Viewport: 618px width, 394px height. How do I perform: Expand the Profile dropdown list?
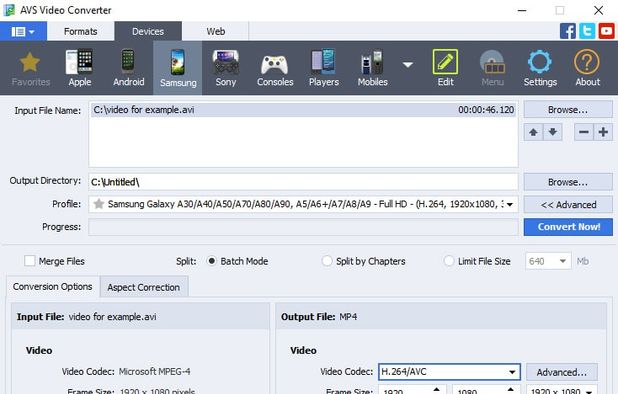point(510,204)
